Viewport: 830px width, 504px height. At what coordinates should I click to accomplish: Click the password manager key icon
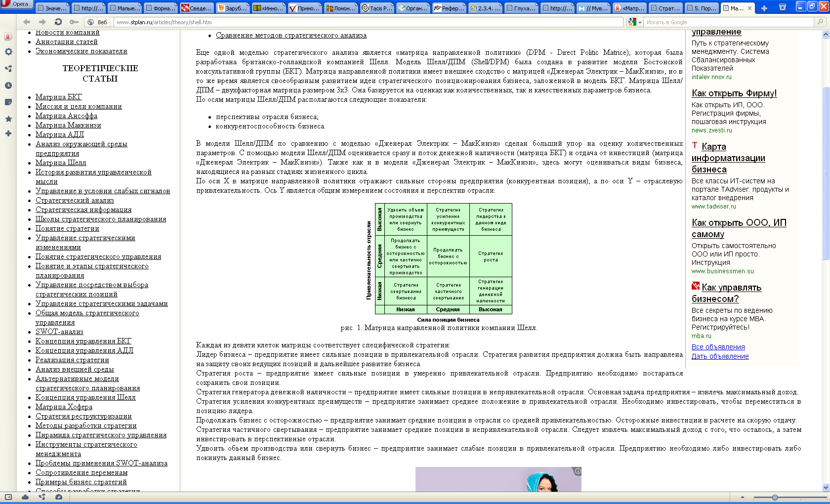(74, 22)
